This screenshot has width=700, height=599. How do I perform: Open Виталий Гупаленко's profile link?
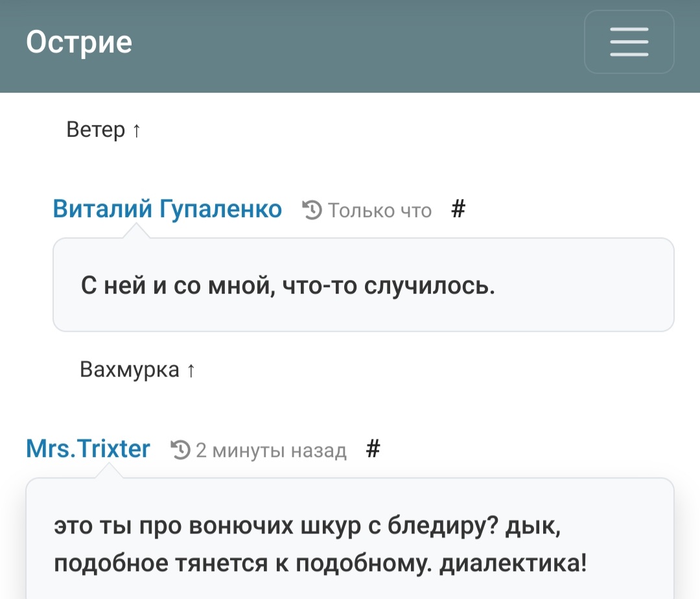tap(167, 209)
